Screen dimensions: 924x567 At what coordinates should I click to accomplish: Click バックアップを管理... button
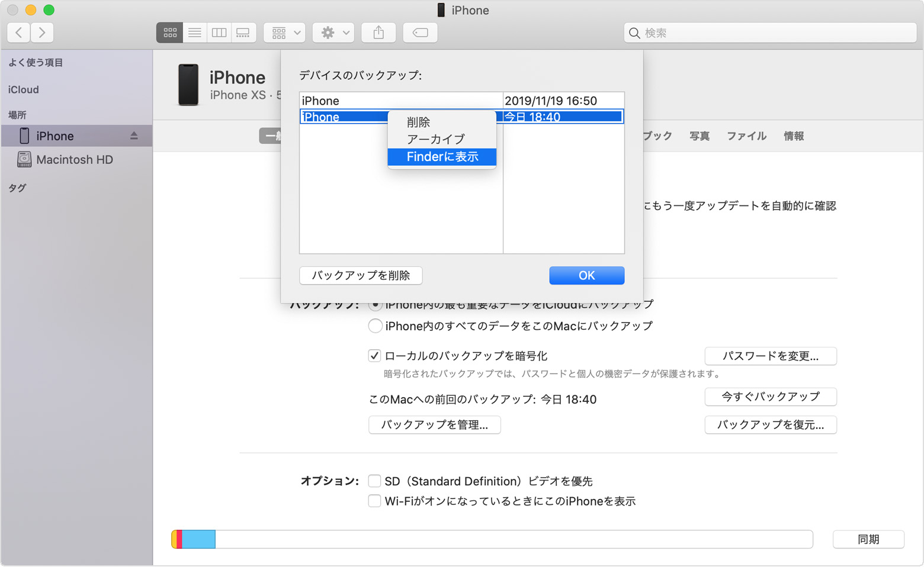(435, 425)
